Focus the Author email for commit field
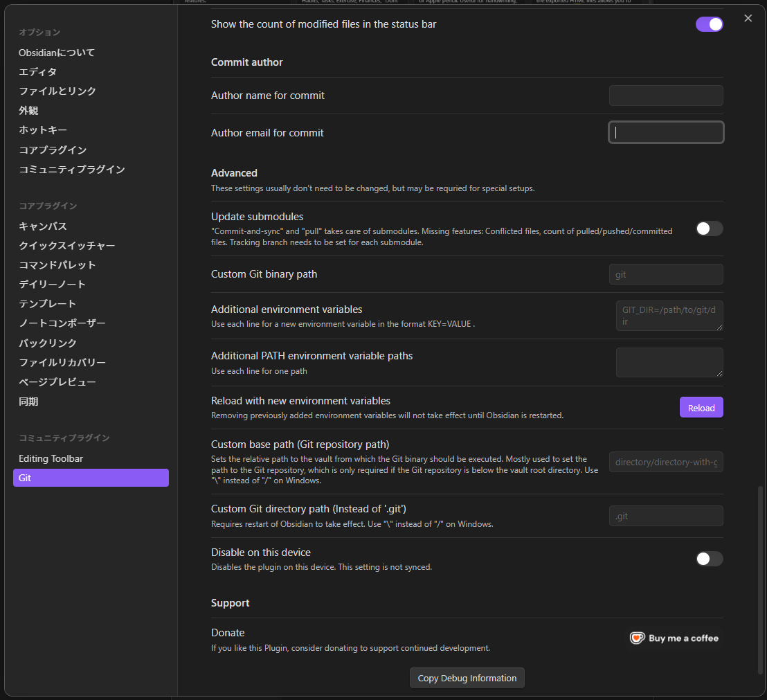This screenshot has width=767, height=700. 665,132
